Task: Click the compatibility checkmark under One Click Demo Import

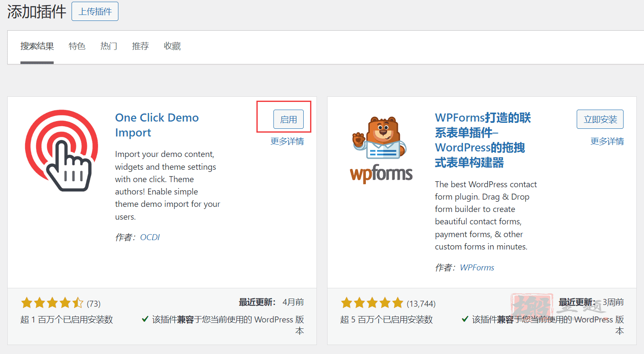Action: 145,319
